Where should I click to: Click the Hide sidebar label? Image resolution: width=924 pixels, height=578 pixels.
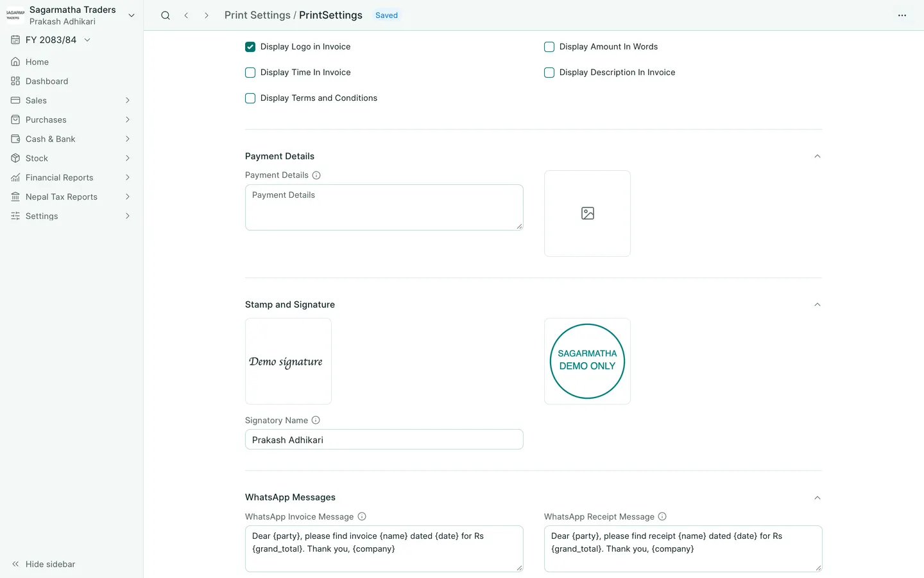coord(51,564)
